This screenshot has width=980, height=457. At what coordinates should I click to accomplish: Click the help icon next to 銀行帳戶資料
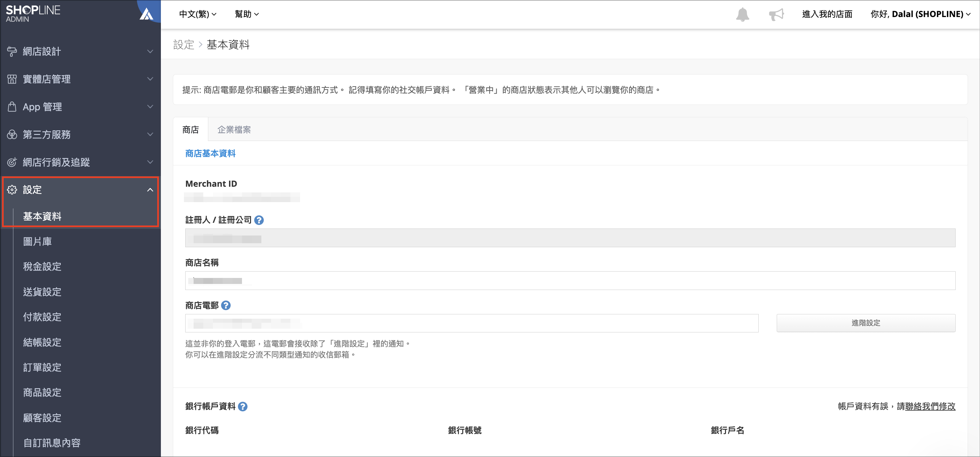point(243,407)
